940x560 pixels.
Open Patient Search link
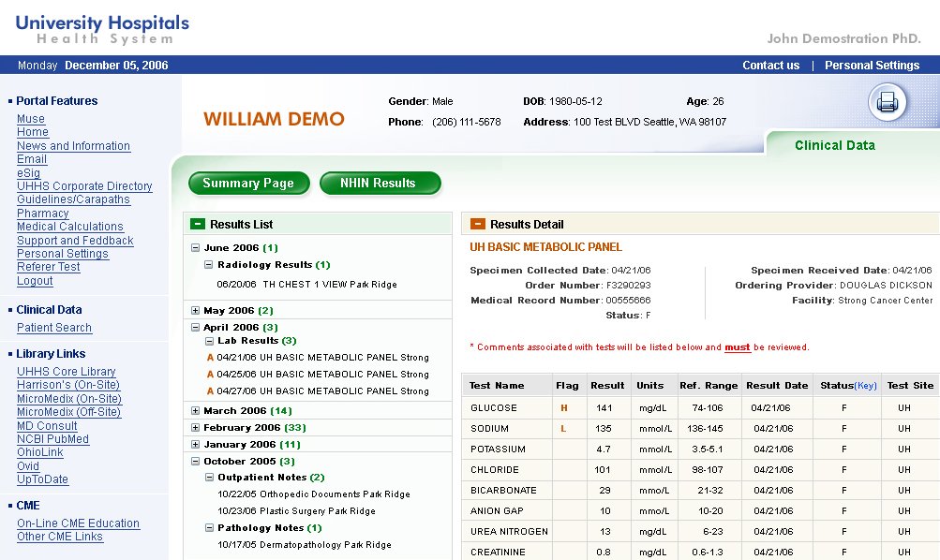(54, 328)
